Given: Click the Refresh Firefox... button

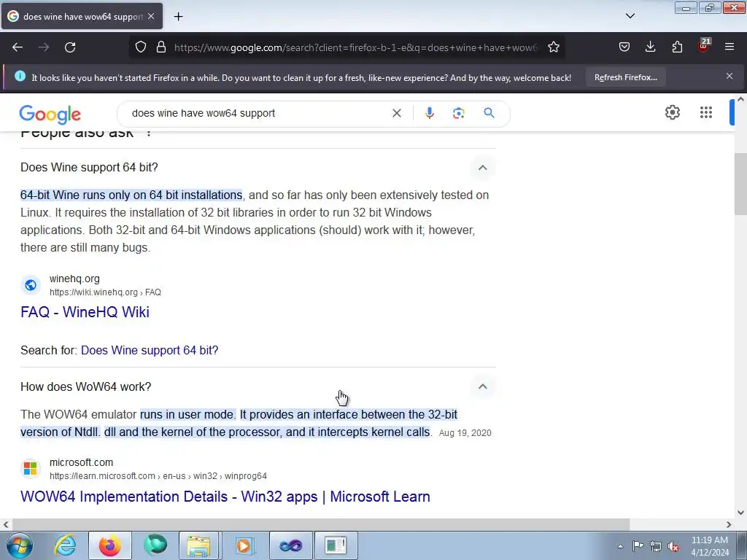Looking at the screenshot, I should (x=625, y=77).
